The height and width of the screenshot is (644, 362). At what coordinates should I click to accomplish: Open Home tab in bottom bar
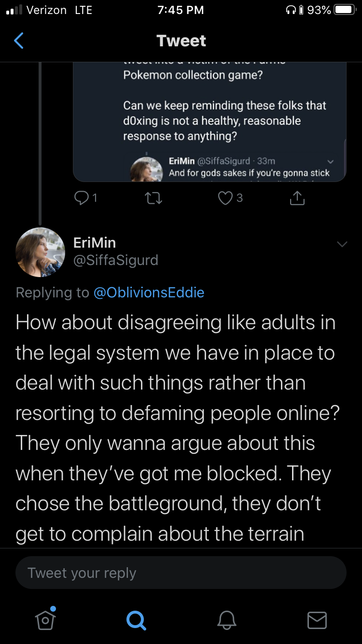(45, 618)
